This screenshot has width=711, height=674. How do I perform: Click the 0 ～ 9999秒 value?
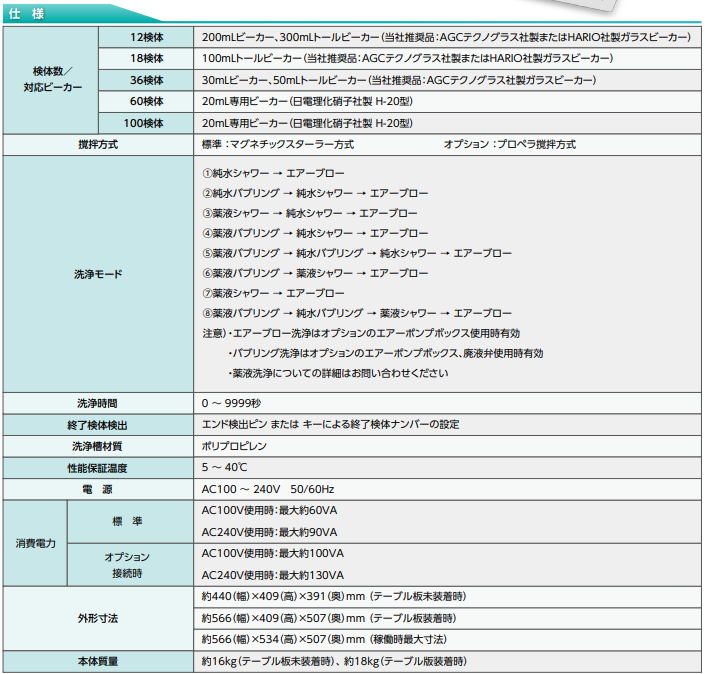click(231, 403)
